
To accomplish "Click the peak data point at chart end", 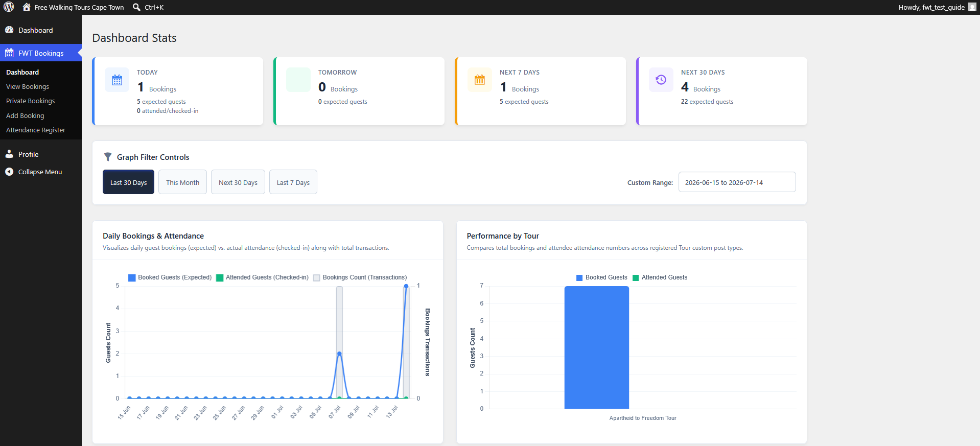I will tap(406, 286).
